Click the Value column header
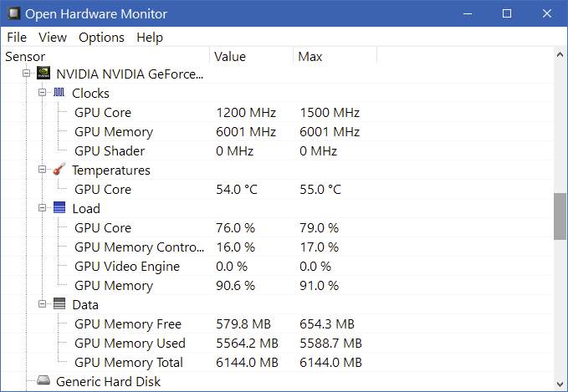568x392 pixels. pyautogui.click(x=251, y=57)
